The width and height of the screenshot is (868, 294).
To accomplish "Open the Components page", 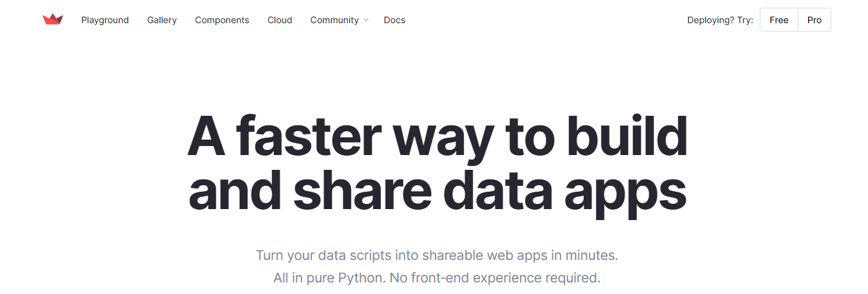I will pos(222,20).
